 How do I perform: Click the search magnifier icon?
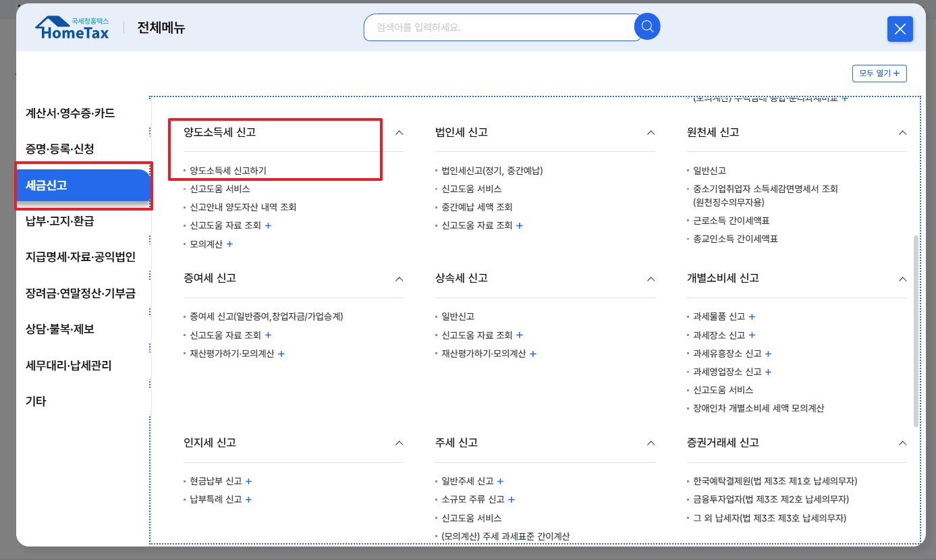pos(646,27)
